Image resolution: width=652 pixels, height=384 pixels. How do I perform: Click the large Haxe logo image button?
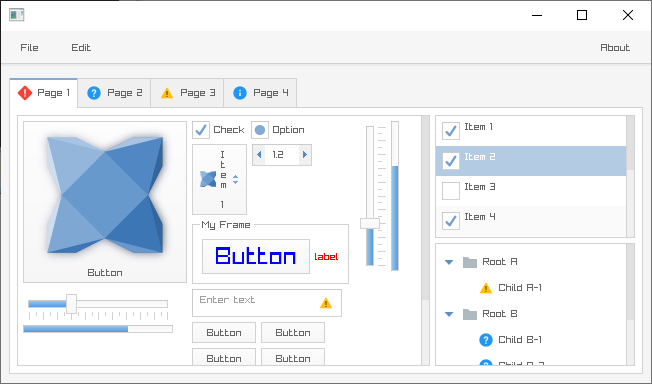point(105,202)
